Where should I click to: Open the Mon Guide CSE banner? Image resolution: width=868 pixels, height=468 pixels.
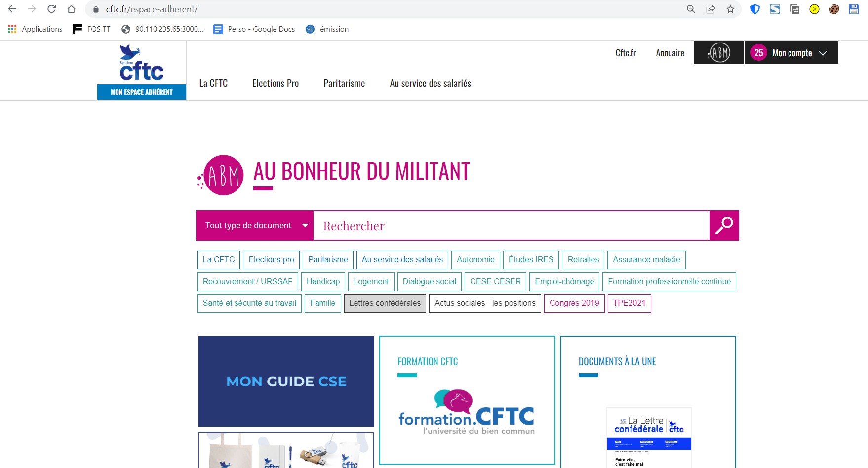286,381
